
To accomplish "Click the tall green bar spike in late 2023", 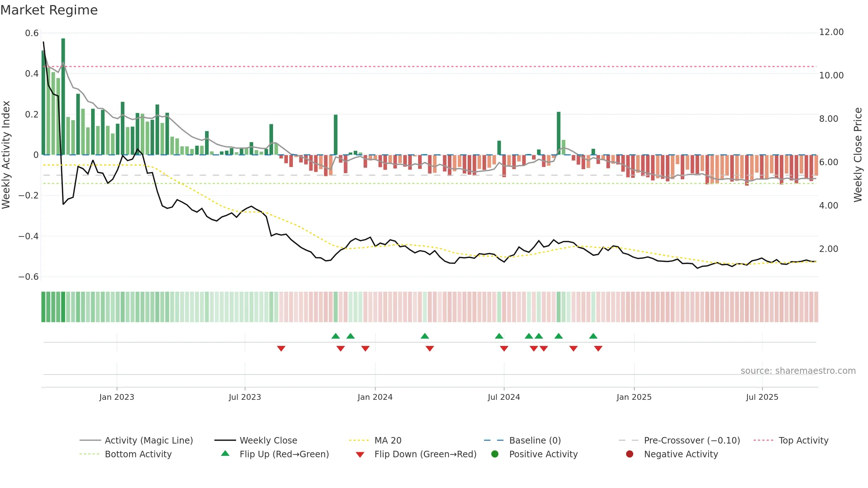I will click(x=336, y=135).
